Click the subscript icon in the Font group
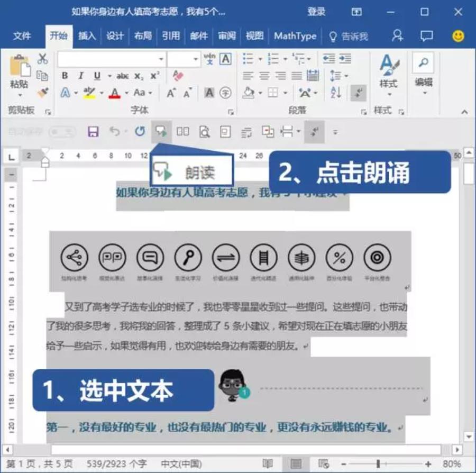Screen dimensions: 476x473 (138, 75)
